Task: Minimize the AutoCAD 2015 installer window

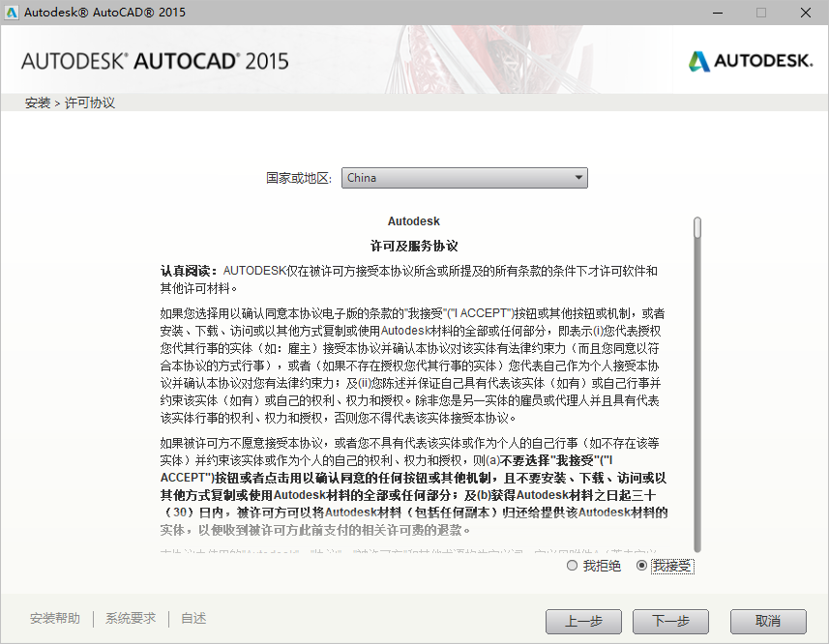Action: click(x=717, y=13)
